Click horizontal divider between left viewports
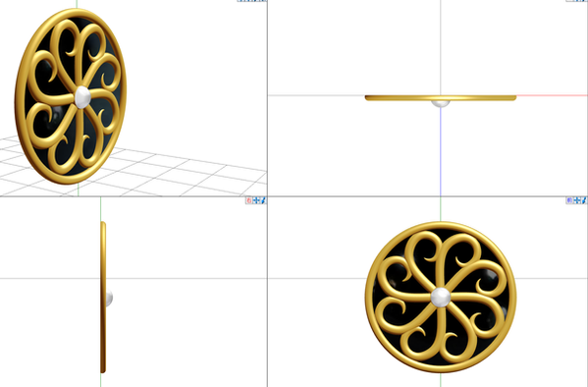The height and width of the screenshot is (387, 588). (x=134, y=196)
